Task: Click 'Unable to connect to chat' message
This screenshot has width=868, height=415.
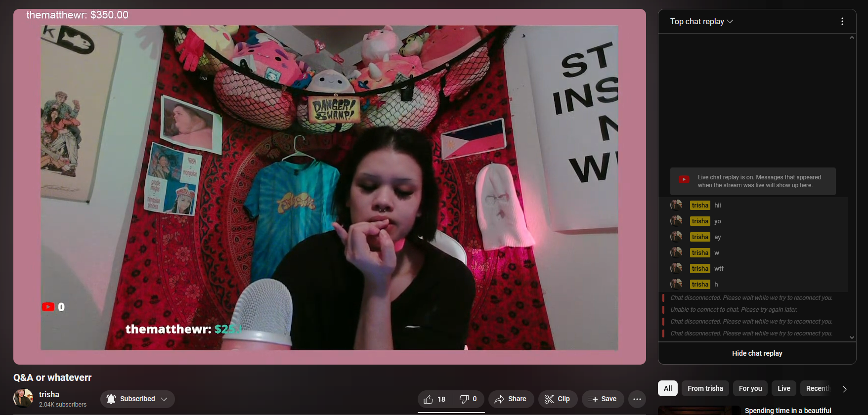Action: click(734, 310)
